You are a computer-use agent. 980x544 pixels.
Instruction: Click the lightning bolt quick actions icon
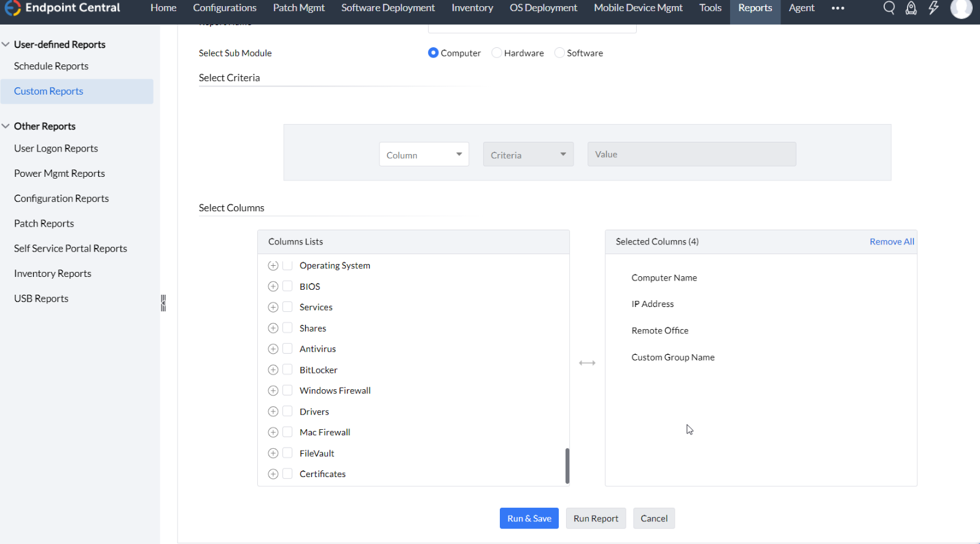933,8
